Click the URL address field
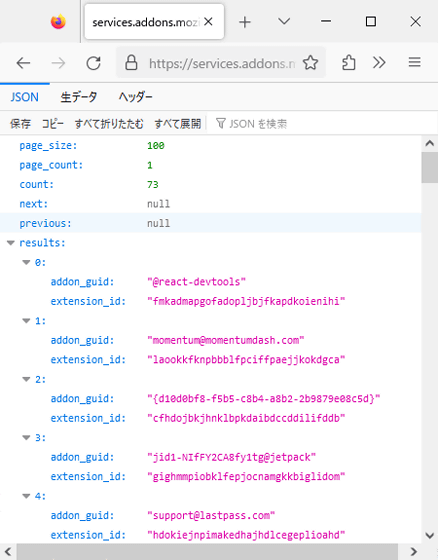The height and width of the screenshot is (560, 438). pyautogui.click(x=221, y=63)
